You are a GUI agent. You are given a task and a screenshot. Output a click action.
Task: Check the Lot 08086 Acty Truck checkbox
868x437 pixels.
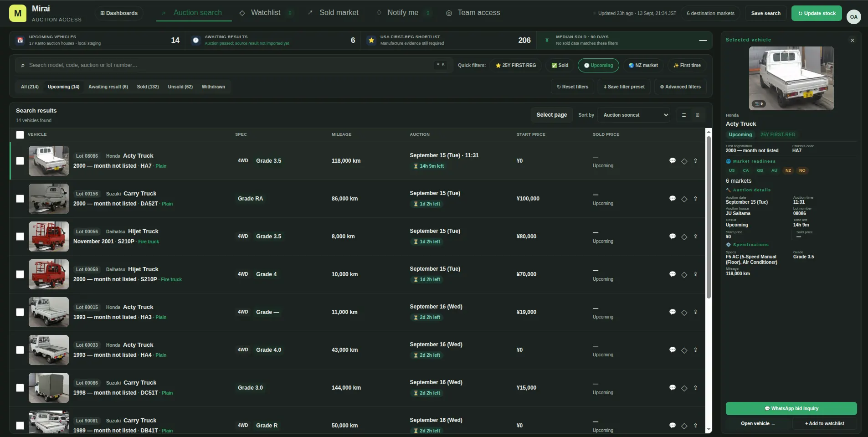pos(20,161)
